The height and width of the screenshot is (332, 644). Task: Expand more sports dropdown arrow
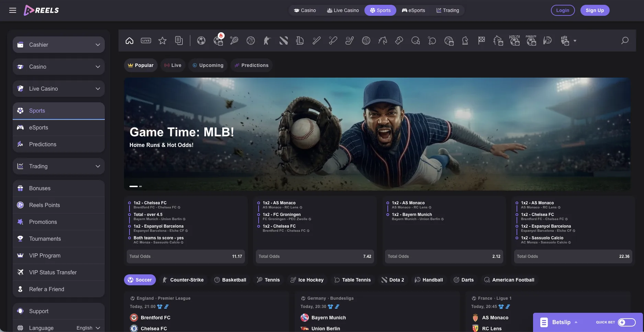pos(575,41)
